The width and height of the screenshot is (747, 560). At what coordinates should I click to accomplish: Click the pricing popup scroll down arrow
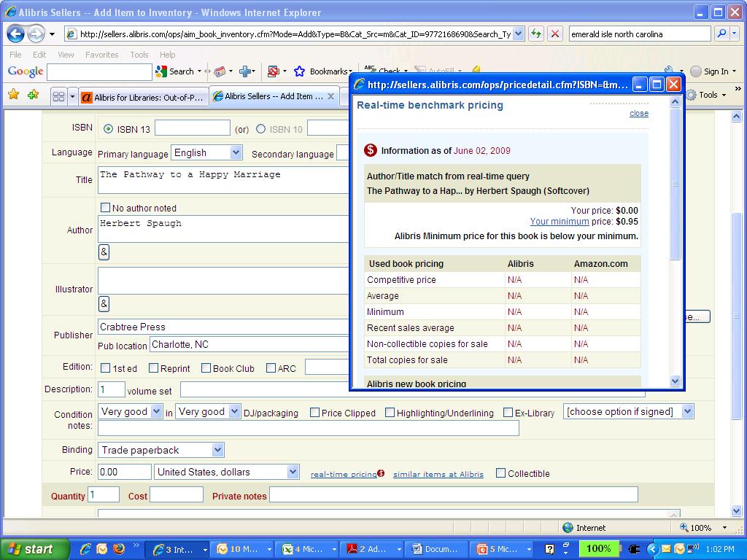click(675, 381)
